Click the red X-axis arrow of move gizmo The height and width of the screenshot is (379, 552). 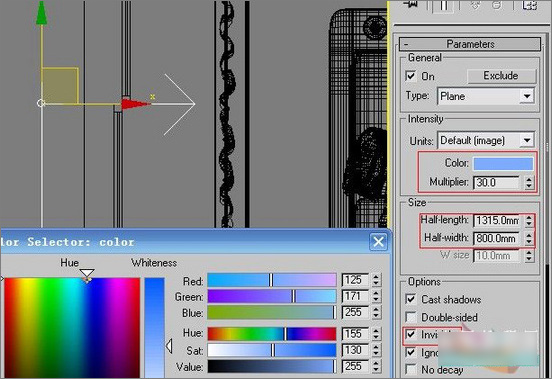pyautogui.click(x=136, y=104)
